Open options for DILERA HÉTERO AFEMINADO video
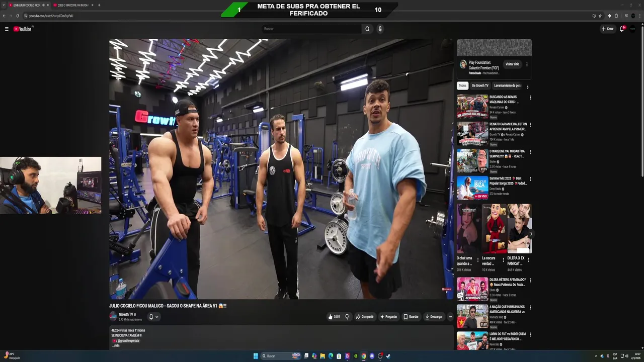Screen dimensions: 644x362 pos(530,281)
